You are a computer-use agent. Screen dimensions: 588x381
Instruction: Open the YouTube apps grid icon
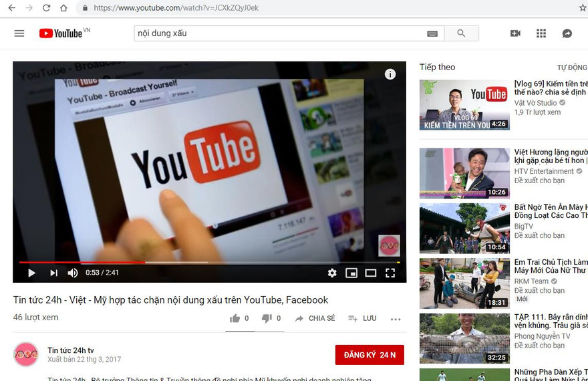coord(541,33)
